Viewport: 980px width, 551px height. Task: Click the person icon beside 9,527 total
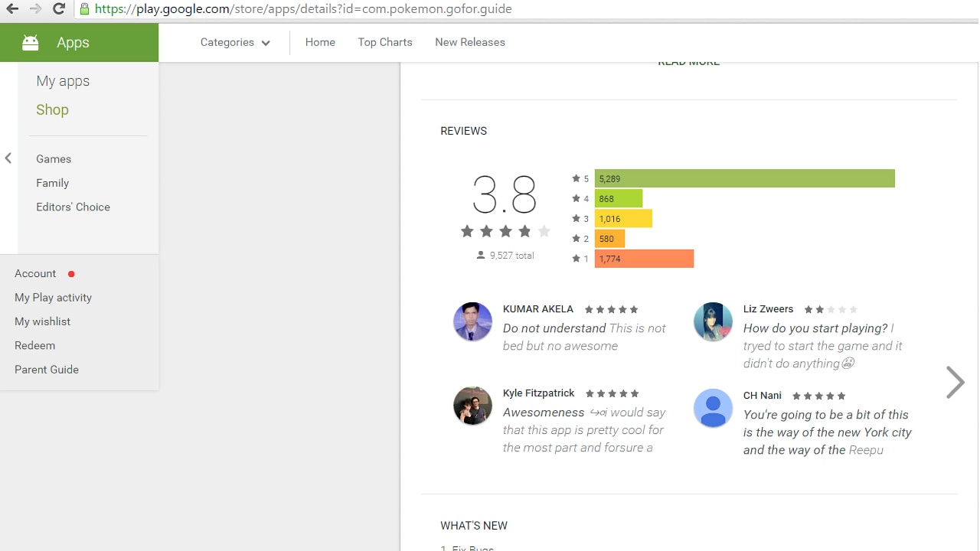(481, 256)
